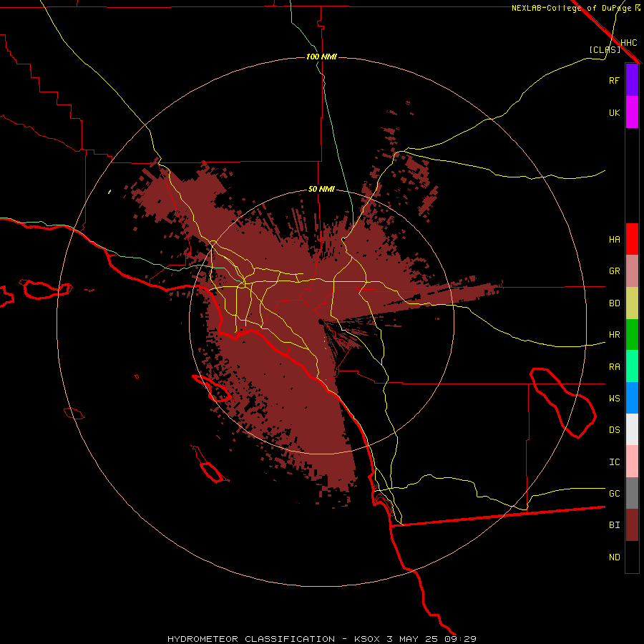The image size is (644, 644).
Task: Click the GC gray legend swatch
Action: [x=632, y=493]
